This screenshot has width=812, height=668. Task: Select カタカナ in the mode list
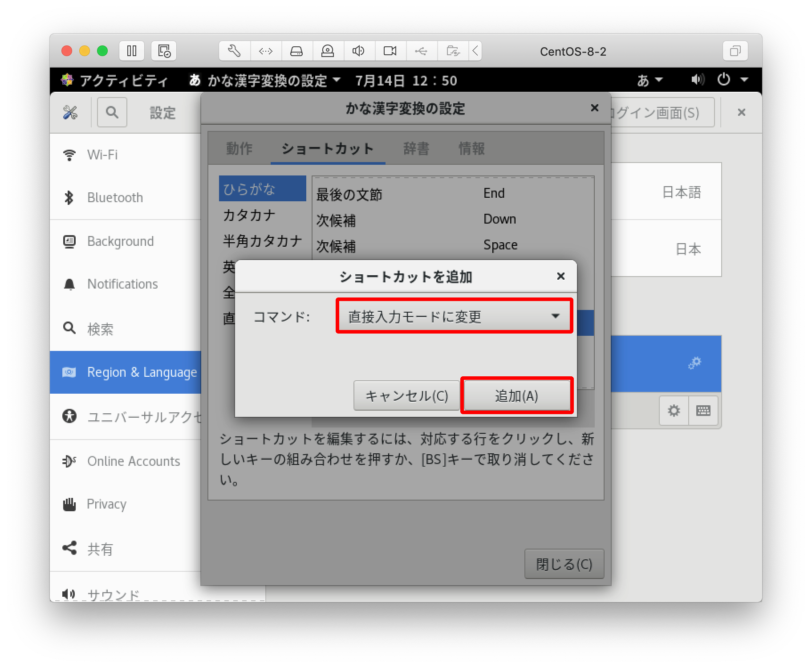pyautogui.click(x=263, y=215)
